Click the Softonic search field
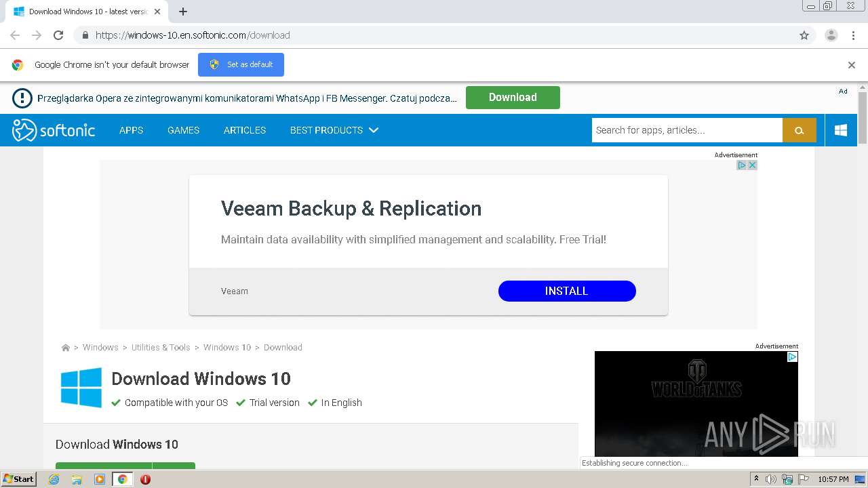The height and width of the screenshot is (488, 868). [x=687, y=130]
